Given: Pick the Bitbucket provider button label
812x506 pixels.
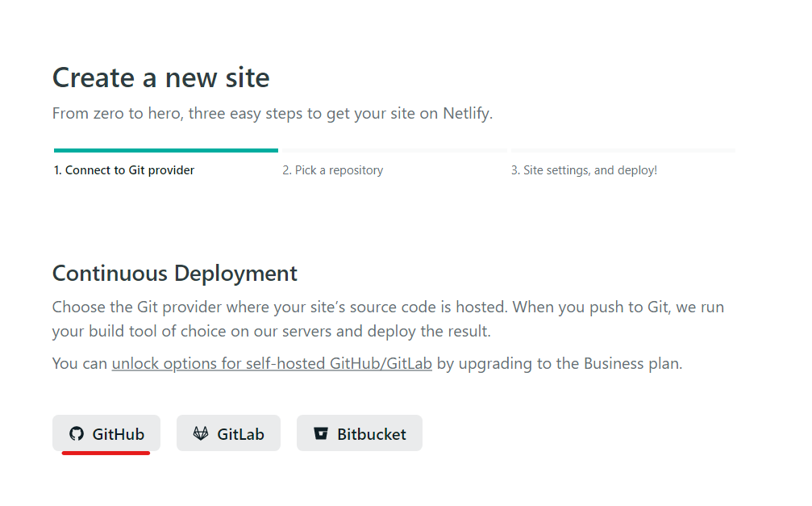Looking at the screenshot, I should click(x=371, y=434).
